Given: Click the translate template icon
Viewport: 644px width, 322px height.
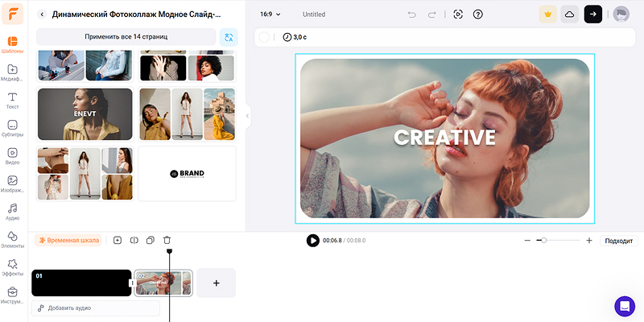Looking at the screenshot, I should pyautogui.click(x=229, y=37).
